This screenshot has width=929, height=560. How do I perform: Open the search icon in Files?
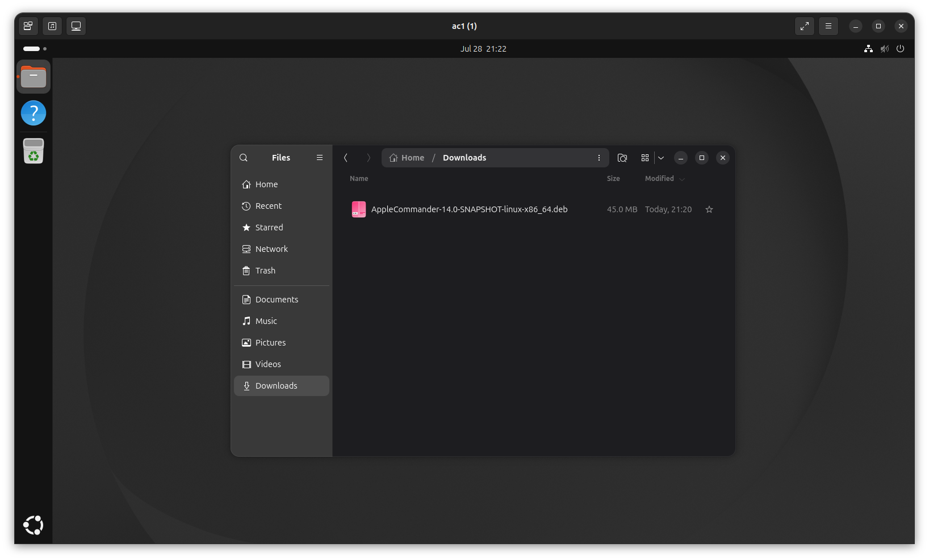244,158
